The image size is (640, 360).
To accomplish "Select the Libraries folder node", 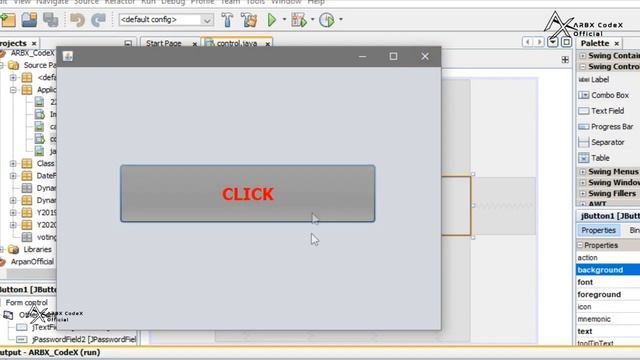I will tap(37, 249).
